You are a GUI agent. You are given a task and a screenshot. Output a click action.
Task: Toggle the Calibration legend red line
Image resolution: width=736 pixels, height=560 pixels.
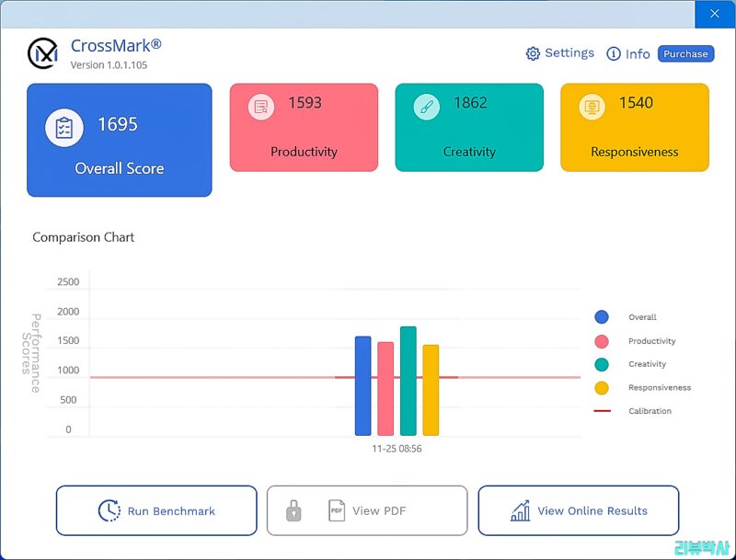point(603,411)
